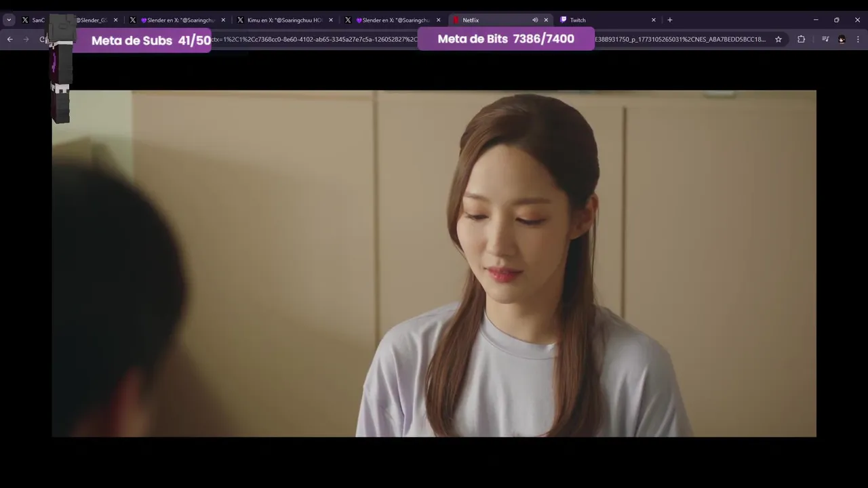Screen dimensions: 868x488
Task: Switch to the SanC X tab
Action: 33,20
